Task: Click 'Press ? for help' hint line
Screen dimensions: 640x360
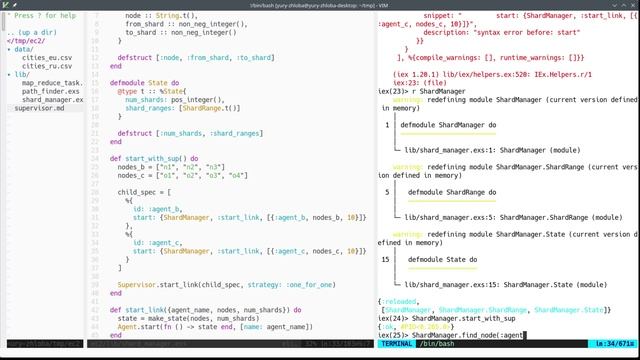Action: coord(42,16)
